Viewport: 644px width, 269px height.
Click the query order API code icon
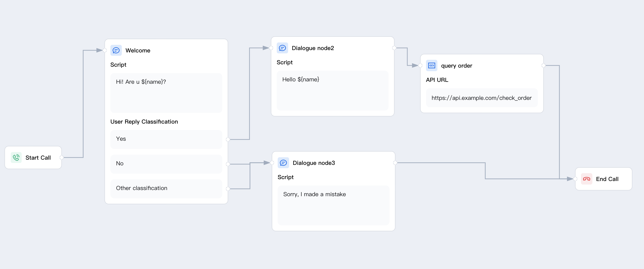click(431, 65)
